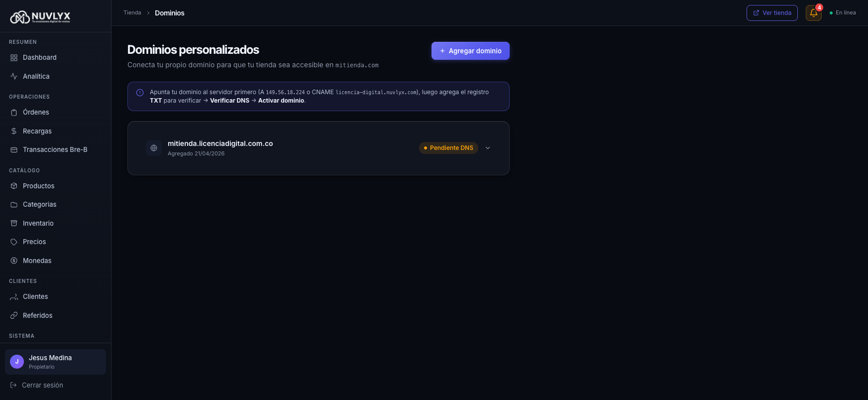Click the Jesus Medina profile card
Screen dimensions: 868x400
point(55,362)
